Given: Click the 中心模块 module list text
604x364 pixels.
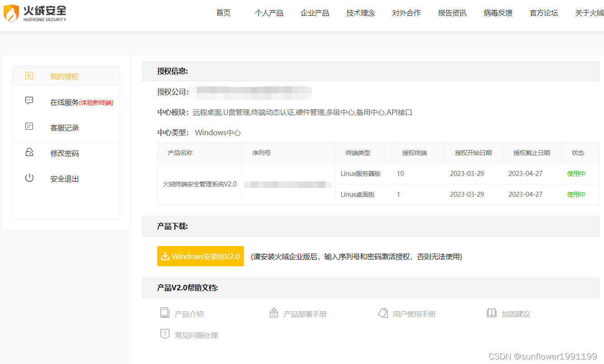Looking at the screenshot, I should coord(302,113).
